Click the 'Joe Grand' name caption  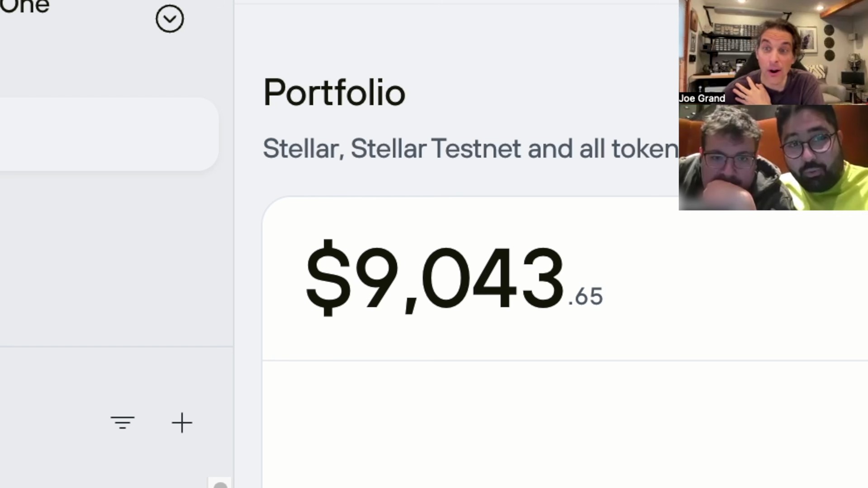[702, 99]
